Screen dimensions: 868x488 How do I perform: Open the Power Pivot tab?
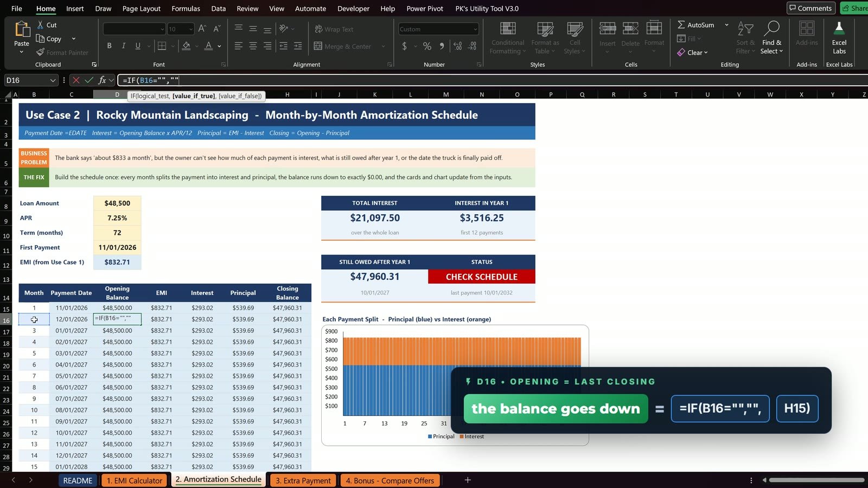pos(425,9)
